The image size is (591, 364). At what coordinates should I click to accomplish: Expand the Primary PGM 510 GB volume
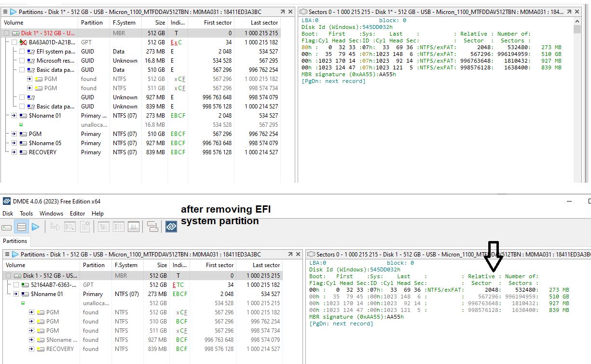(x=14, y=134)
